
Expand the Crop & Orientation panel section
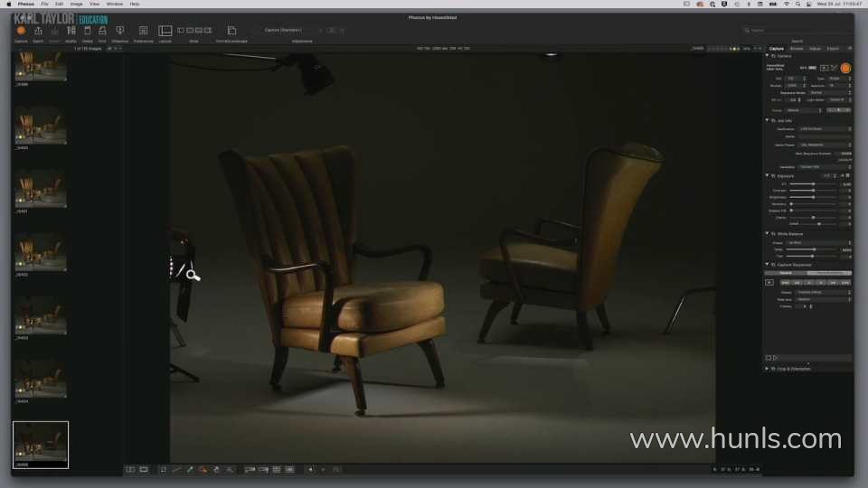(x=768, y=369)
